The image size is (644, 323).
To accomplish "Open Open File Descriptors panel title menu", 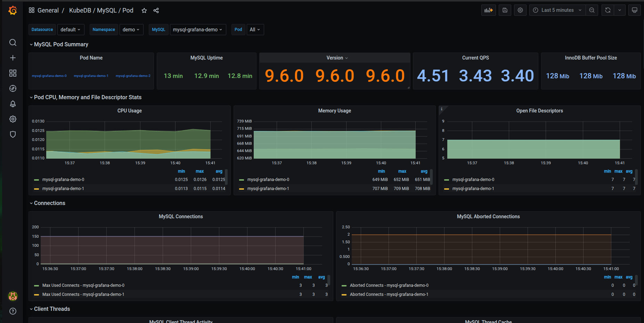I will click(540, 111).
